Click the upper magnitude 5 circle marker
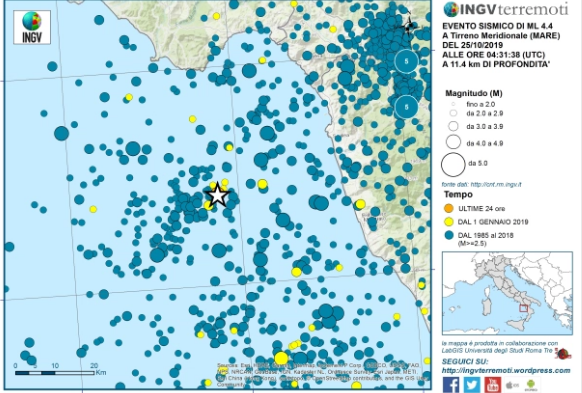This screenshot has width=582, height=393. pyautogui.click(x=406, y=61)
